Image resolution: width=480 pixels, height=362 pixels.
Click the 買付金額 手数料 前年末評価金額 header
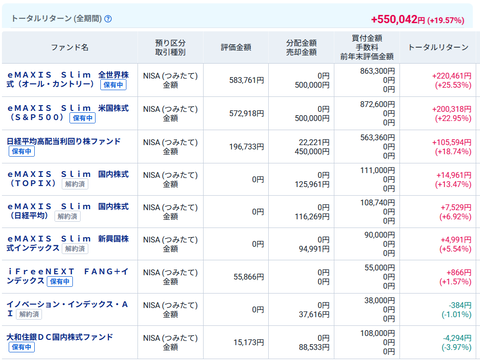click(x=367, y=47)
